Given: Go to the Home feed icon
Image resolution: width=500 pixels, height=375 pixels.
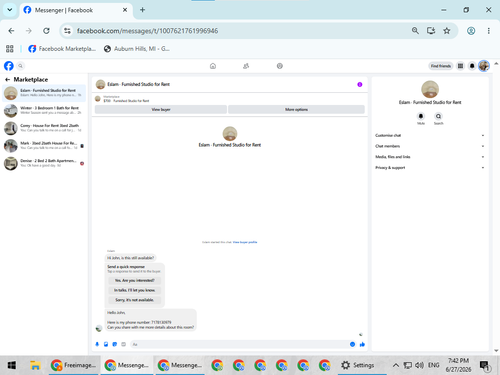Looking at the screenshot, I should pyautogui.click(x=213, y=66).
